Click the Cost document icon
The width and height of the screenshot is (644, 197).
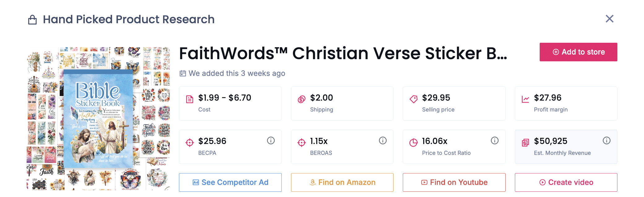pyautogui.click(x=189, y=99)
